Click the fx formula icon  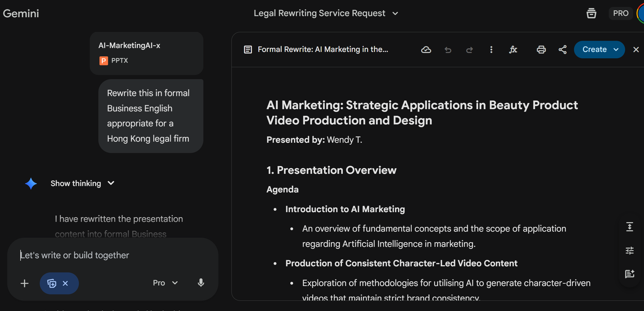(513, 50)
